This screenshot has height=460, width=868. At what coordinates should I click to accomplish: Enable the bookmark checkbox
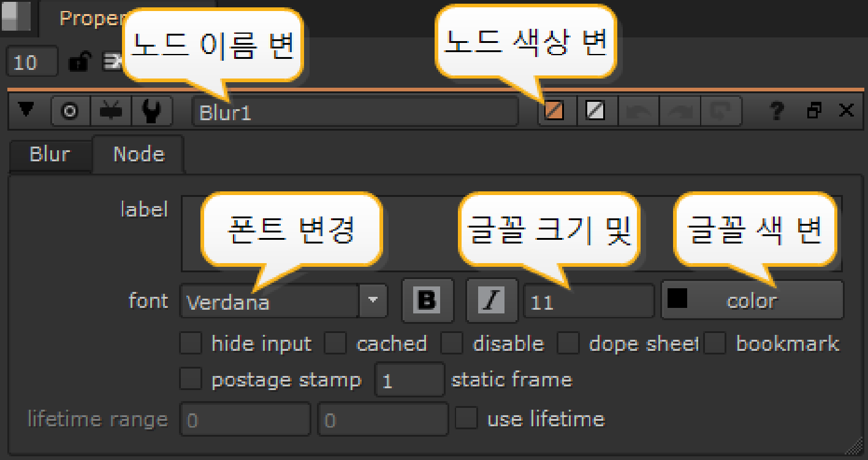[x=715, y=343]
